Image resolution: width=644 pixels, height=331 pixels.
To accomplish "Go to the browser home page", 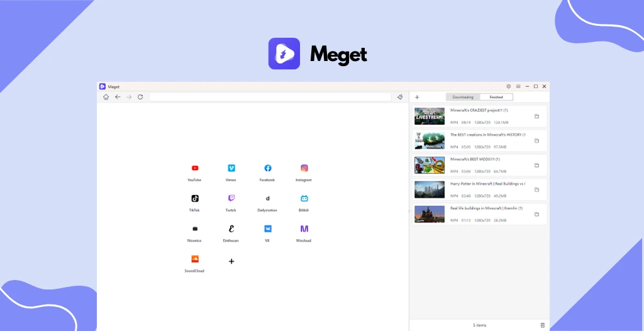I will 106,97.
